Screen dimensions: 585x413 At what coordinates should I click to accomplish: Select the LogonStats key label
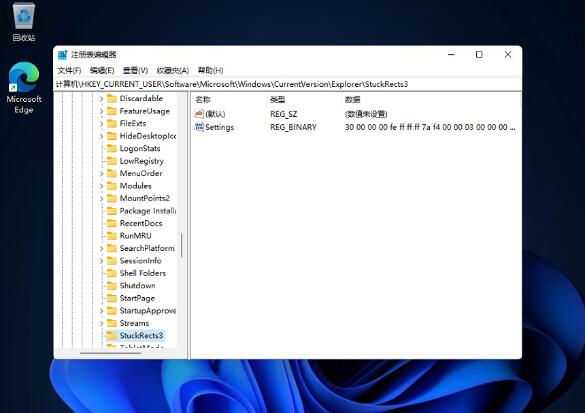pyautogui.click(x=140, y=148)
